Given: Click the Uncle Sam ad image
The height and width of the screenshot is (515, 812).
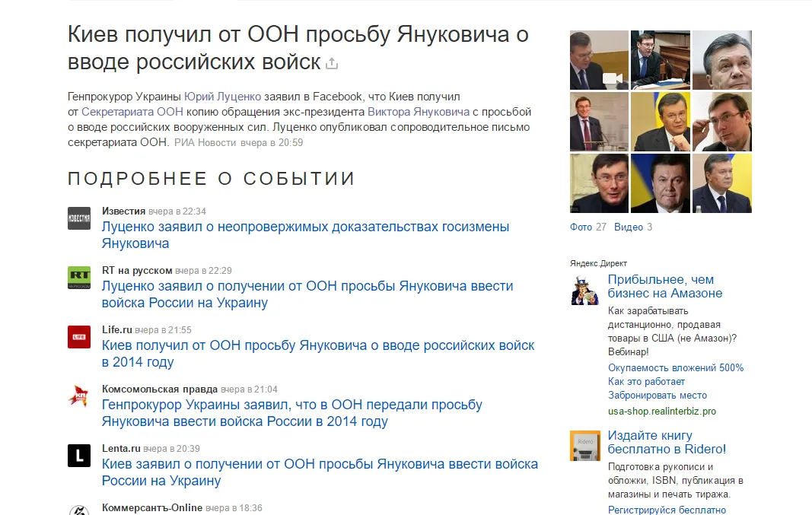Looking at the screenshot, I should coord(584,291).
